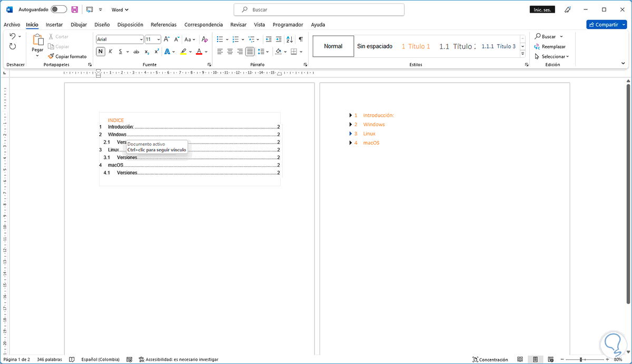Collapse the Windows heading triangle
Image resolution: width=632 pixels, height=364 pixels.
coord(351,125)
